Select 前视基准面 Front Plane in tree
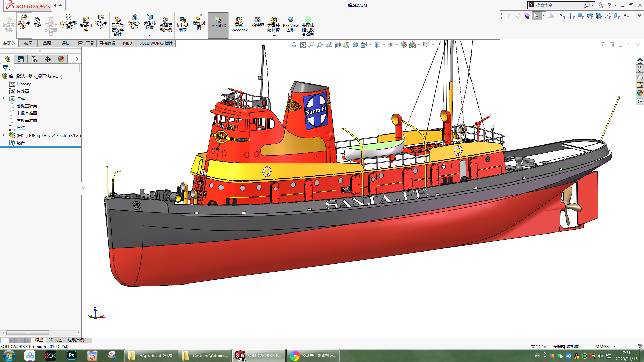 tap(27, 106)
